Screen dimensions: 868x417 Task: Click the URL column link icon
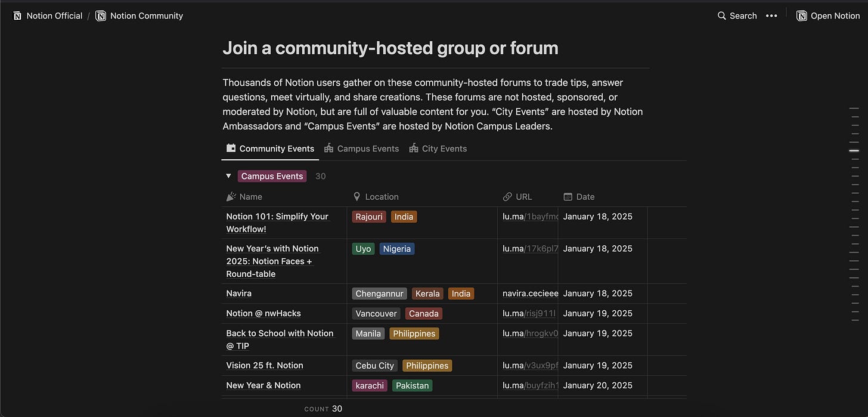507,196
